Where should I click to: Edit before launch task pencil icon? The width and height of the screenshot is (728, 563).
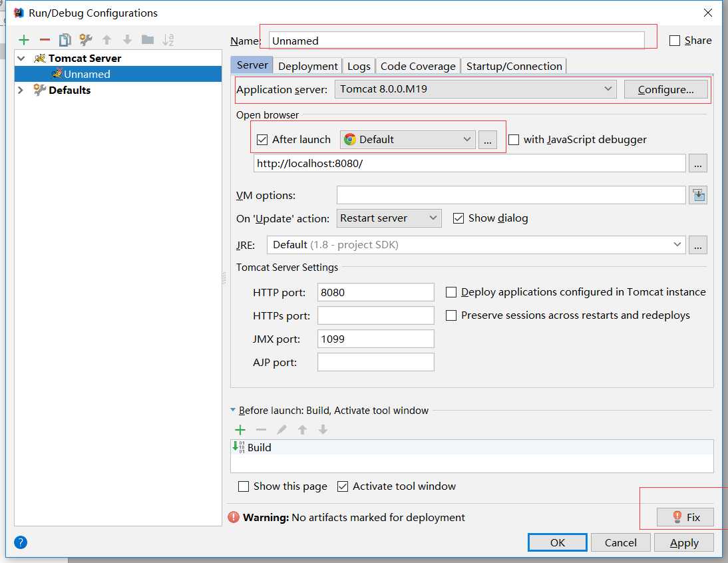282,430
